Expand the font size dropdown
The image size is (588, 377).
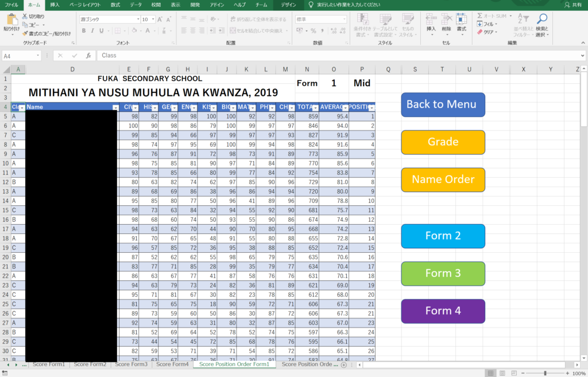[152, 20]
